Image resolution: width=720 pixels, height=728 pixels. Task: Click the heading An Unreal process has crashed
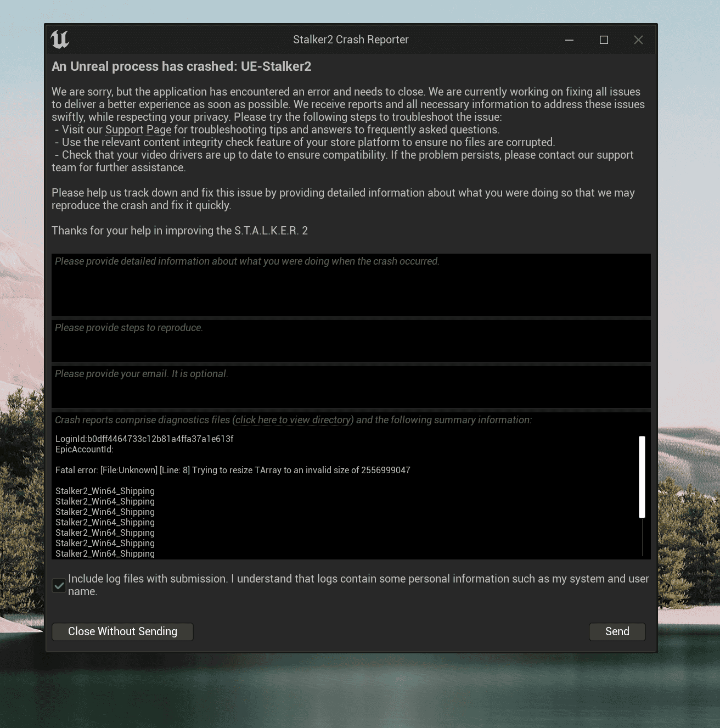(182, 66)
